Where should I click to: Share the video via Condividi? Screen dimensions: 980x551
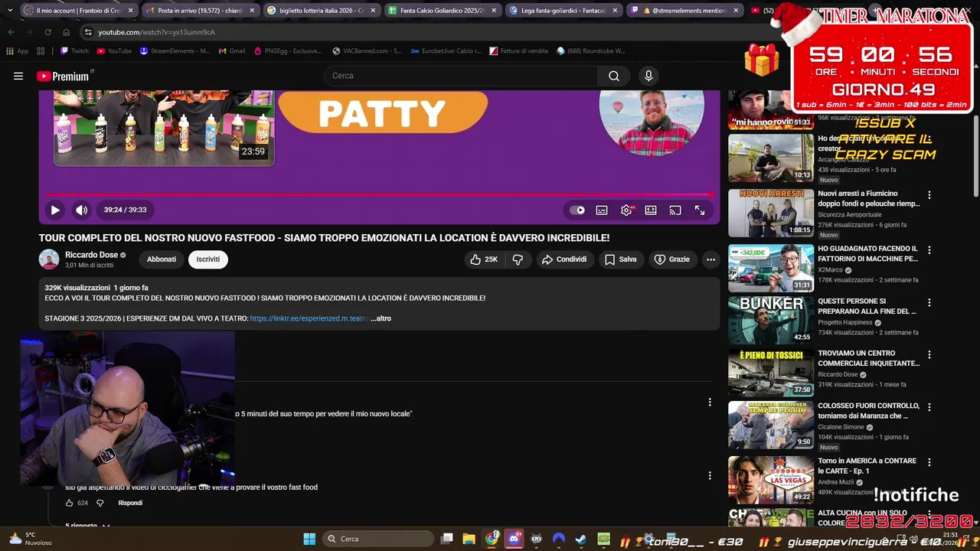(x=564, y=259)
